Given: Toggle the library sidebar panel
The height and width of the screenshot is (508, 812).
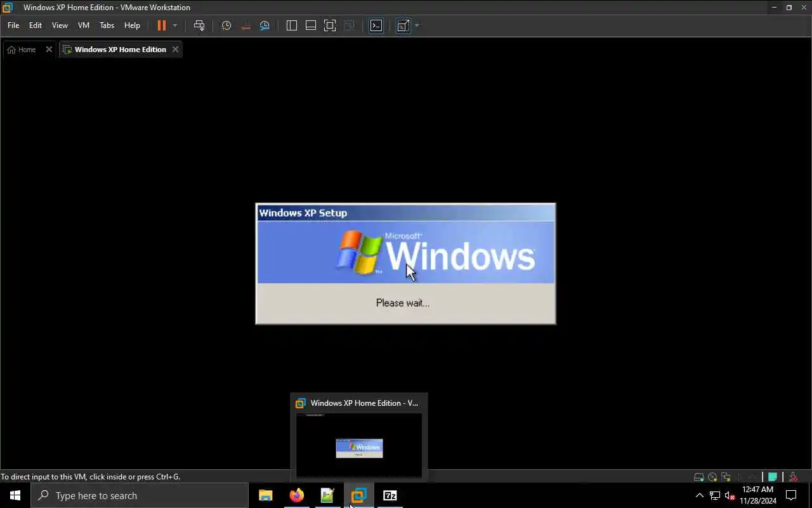Looking at the screenshot, I should tap(292, 25).
